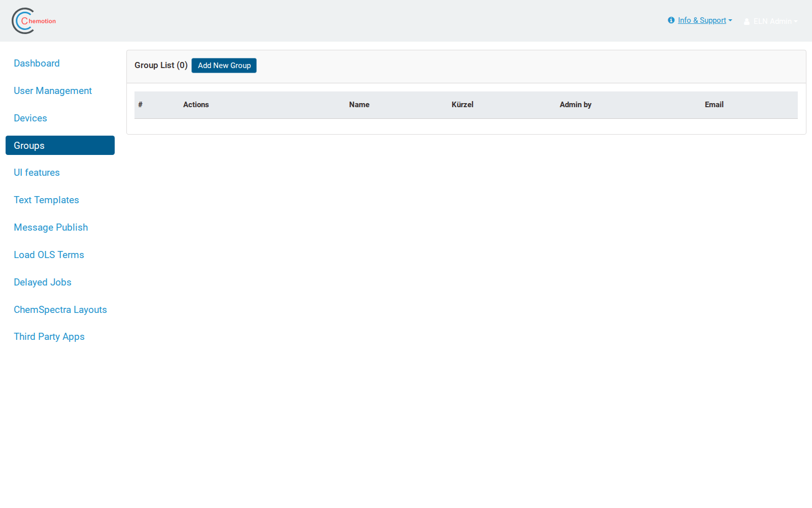Click the Chemotion logo
The image size is (812, 508).
pyautogui.click(x=34, y=21)
